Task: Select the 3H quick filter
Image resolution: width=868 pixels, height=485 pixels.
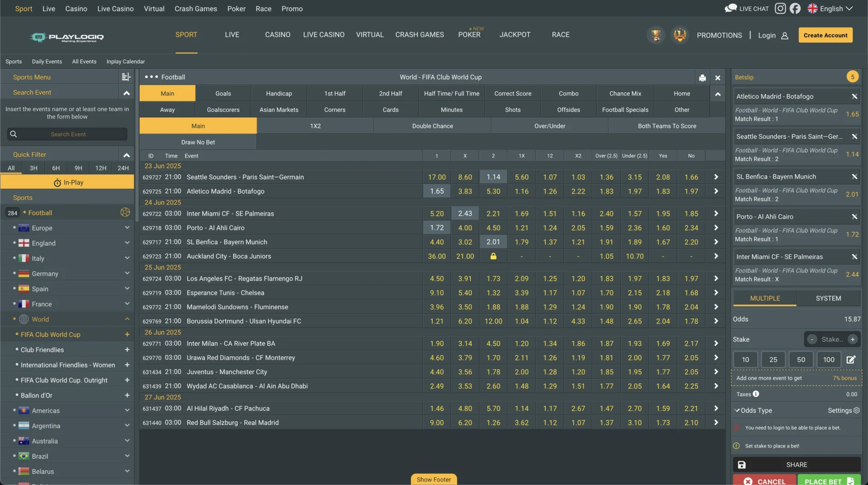Action: pyautogui.click(x=33, y=168)
